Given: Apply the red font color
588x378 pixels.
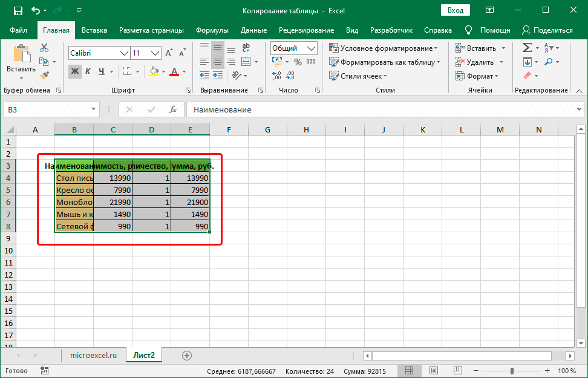Looking at the screenshot, I should click(174, 71).
